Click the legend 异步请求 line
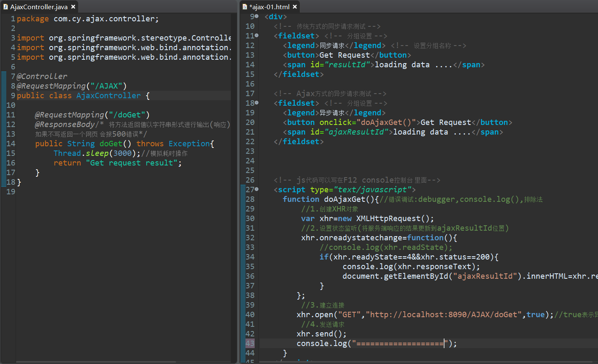This screenshot has width=598, height=364. pos(335,112)
